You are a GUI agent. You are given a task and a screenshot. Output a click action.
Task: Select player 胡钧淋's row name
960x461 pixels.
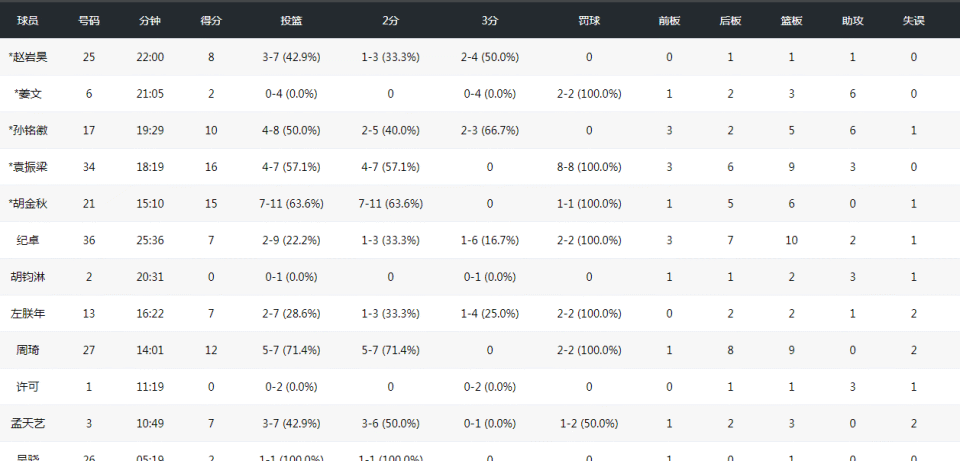click(x=28, y=277)
